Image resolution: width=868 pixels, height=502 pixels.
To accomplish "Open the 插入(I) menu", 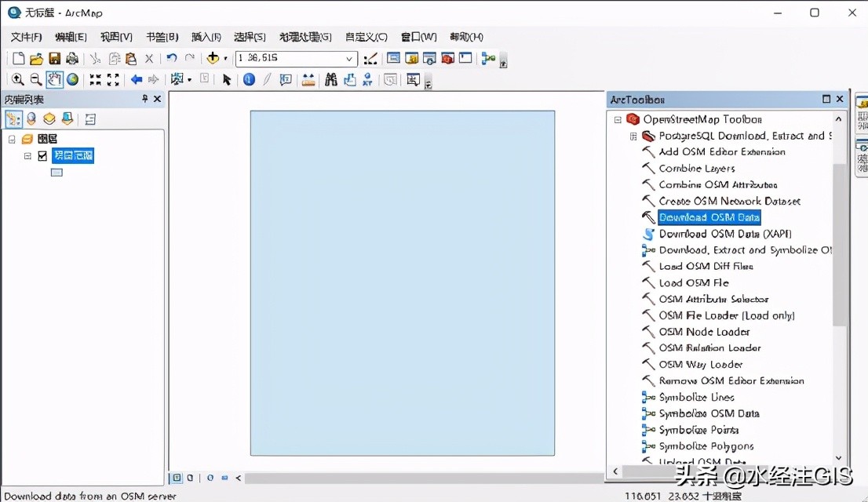I will (206, 37).
